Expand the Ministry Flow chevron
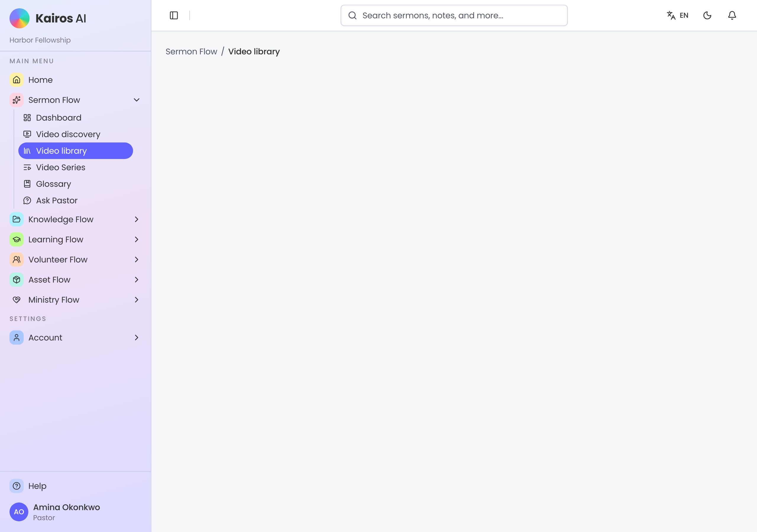The height and width of the screenshot is (532, 757). [x=137, y=300]
